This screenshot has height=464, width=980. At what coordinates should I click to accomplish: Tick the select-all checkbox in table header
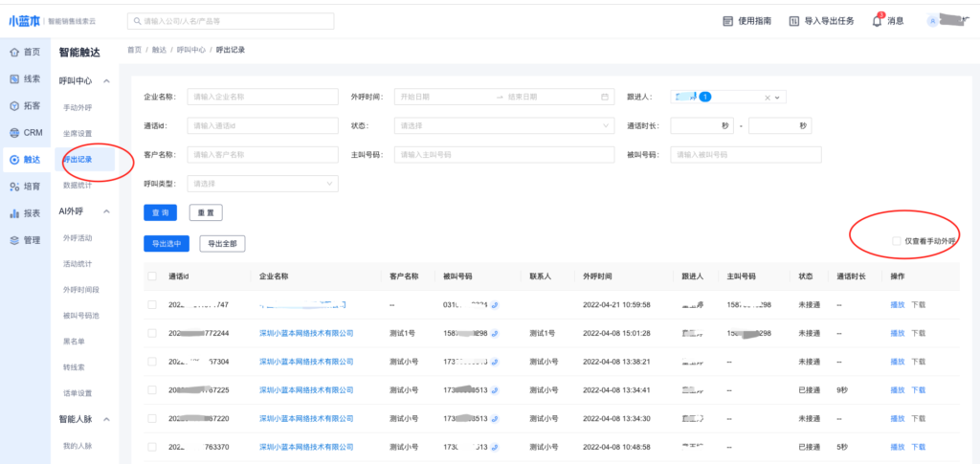pos(152,276)
